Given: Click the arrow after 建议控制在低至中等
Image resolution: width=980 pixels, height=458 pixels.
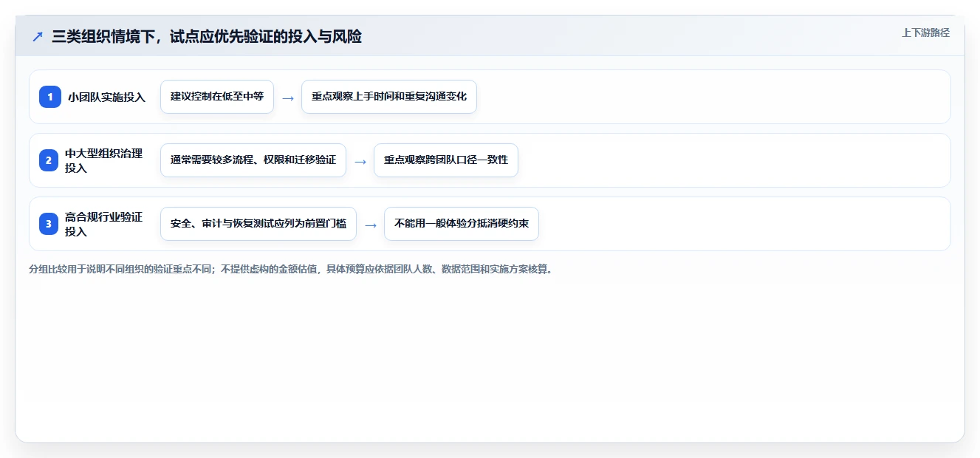Looking at the screenshot, I should [x=288, y=98].
